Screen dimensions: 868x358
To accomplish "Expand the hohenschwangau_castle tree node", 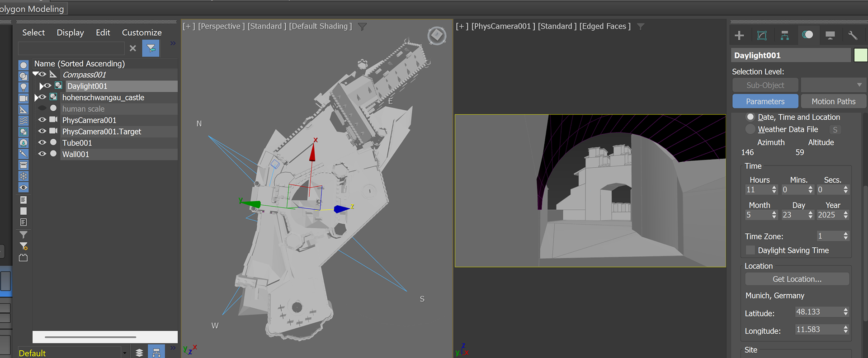I will click(x=37, y=97).
